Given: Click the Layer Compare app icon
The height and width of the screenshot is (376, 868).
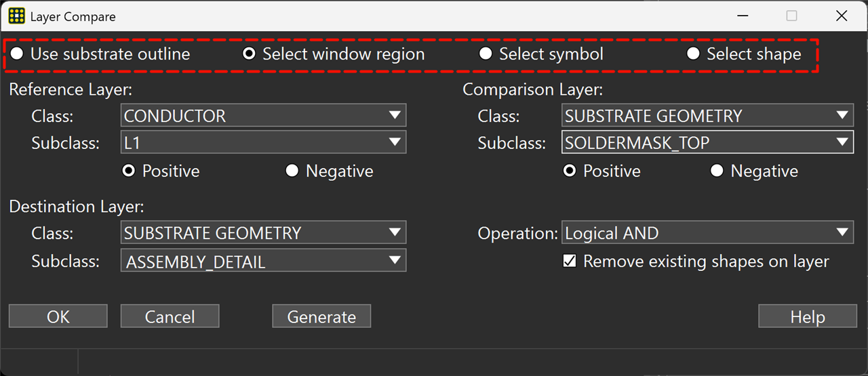Looking at the screenshot, I should [17, 16].
